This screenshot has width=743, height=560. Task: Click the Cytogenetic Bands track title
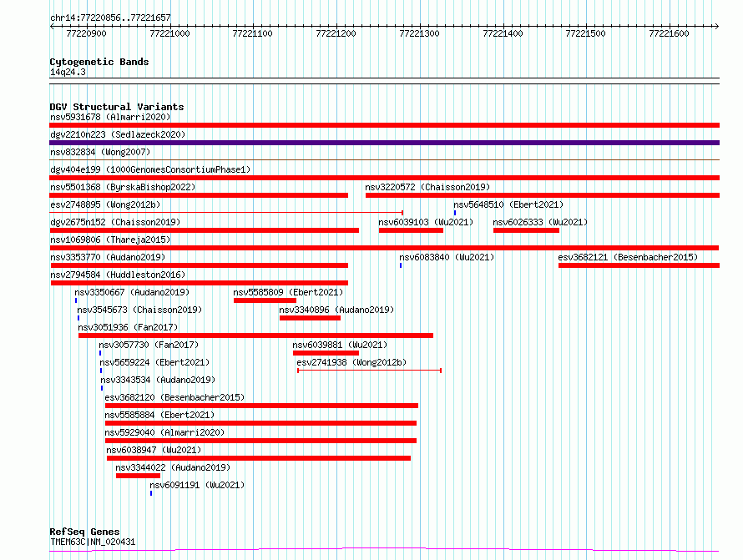pos(99,62)
